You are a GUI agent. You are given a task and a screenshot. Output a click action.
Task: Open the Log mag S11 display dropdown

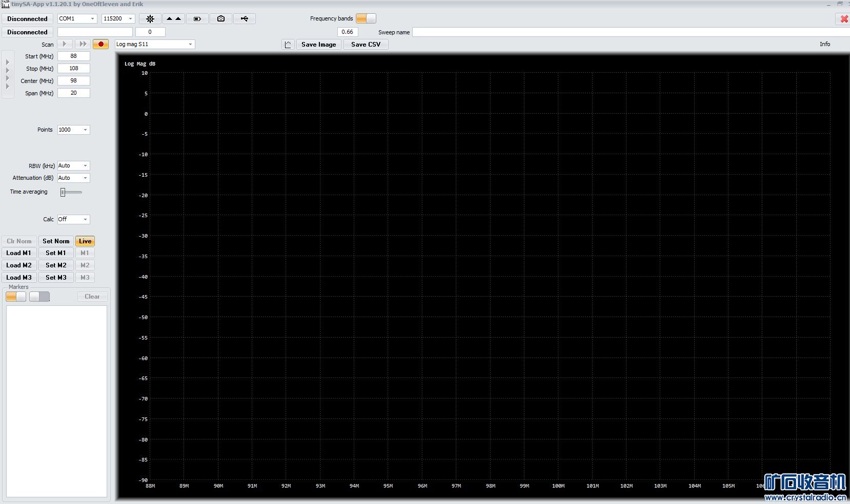point(154,44)
